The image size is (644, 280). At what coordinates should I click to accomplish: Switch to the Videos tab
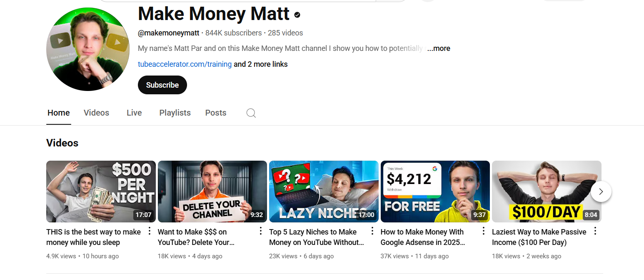pyautogui.click(x=96, y=113)
